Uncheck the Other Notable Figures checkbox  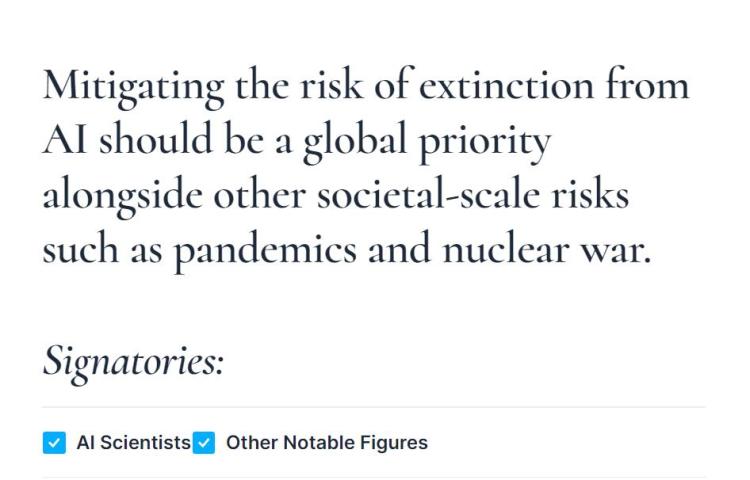(x=203, y=442)
